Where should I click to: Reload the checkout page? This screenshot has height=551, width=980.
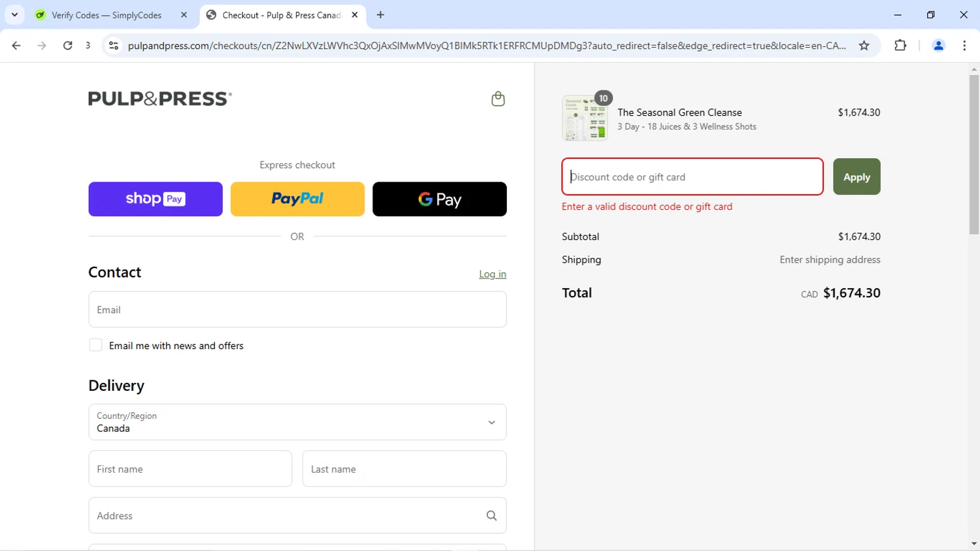[x=67, y=45]
